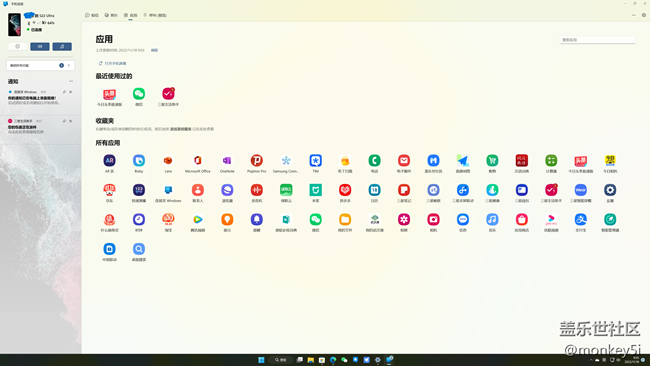
Task: Launch the My Files folder app
Action: click(345, 219)
